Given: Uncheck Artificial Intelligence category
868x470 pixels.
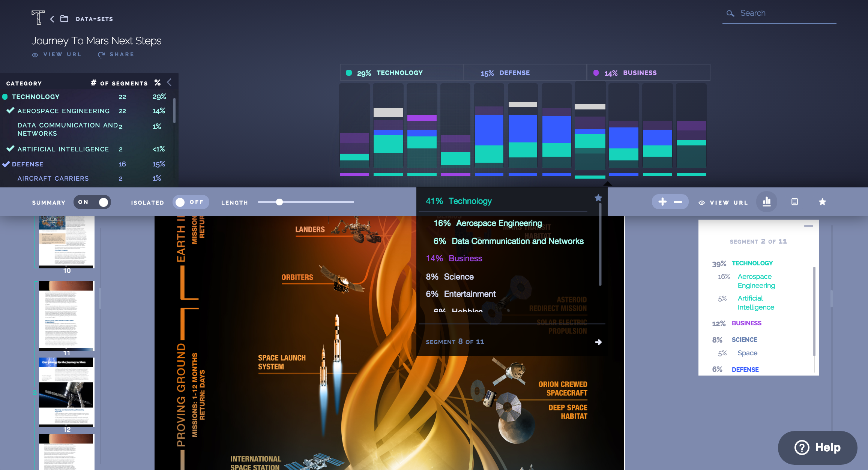Looking at the screenshot, I should point(11,148).
